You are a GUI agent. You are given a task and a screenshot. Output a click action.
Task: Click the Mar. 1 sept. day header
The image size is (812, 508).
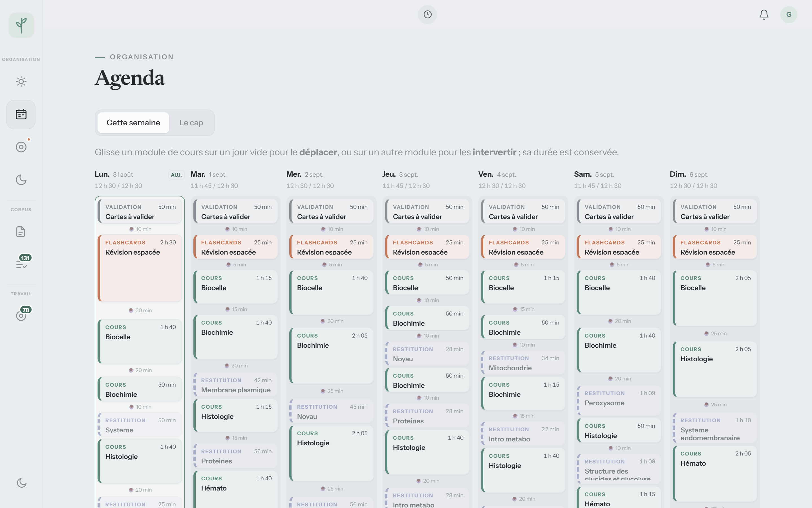click(x=208, y=174)
